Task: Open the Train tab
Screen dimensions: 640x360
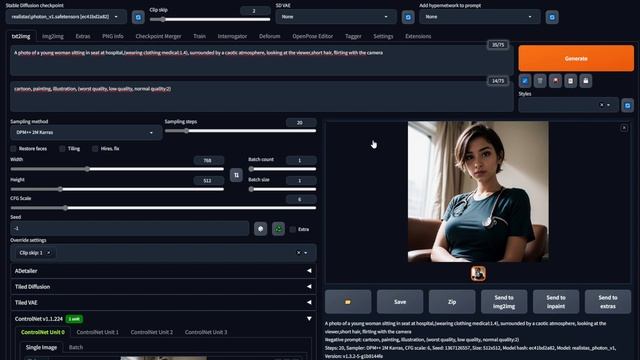Action: (199, 36)
